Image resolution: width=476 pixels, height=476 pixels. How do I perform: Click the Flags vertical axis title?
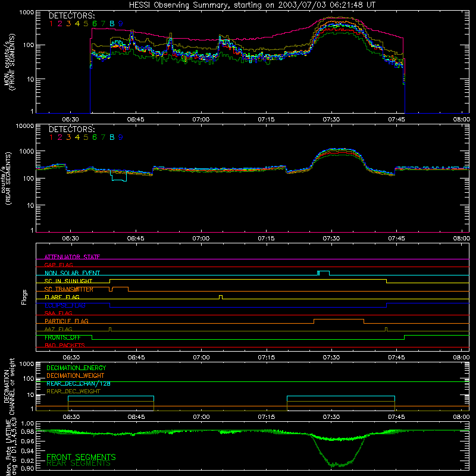tap(24, 297)
